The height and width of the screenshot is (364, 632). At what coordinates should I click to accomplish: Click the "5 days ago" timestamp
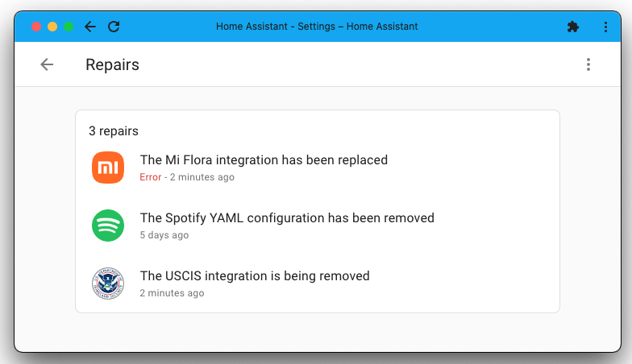click(164, 235)
